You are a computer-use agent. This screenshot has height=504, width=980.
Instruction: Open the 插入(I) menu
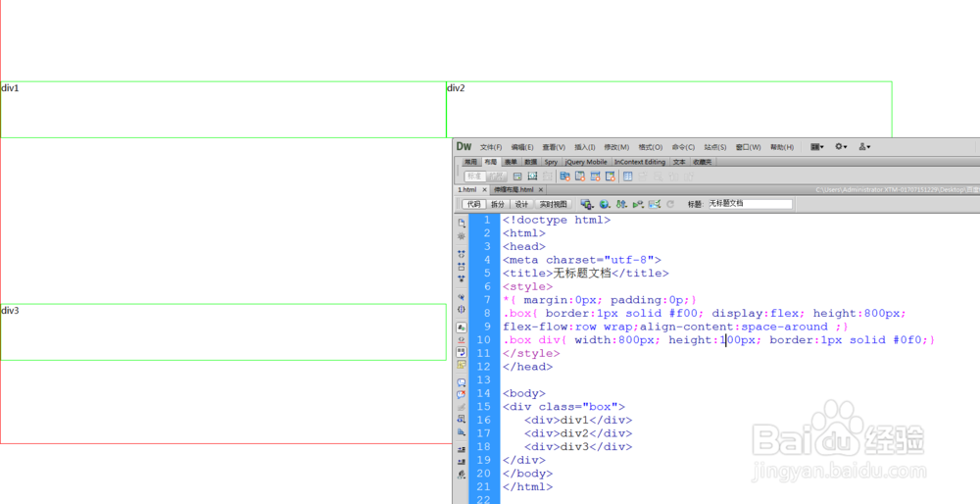(x=584, y=148)
